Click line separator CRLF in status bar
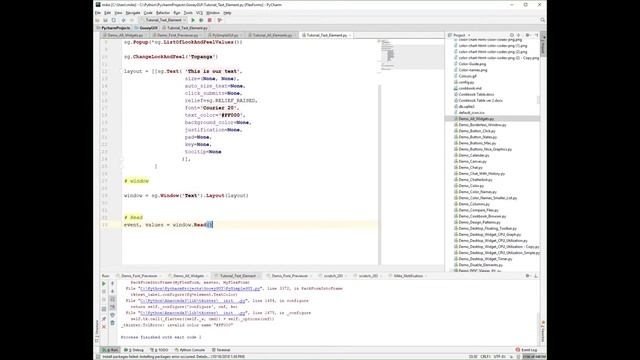Viewport: 640px width, 360px height. click(486, 357)
